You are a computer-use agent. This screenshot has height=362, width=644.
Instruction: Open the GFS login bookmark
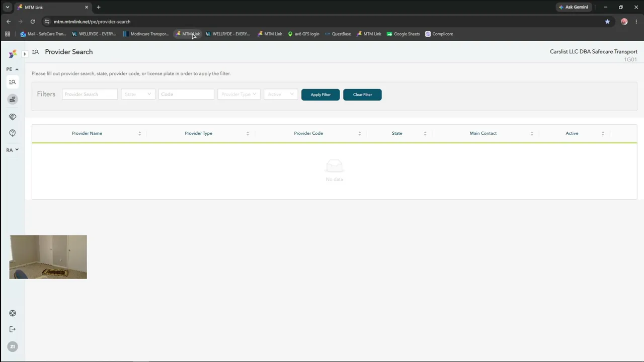pyautogui.click(x=303, y=34)
